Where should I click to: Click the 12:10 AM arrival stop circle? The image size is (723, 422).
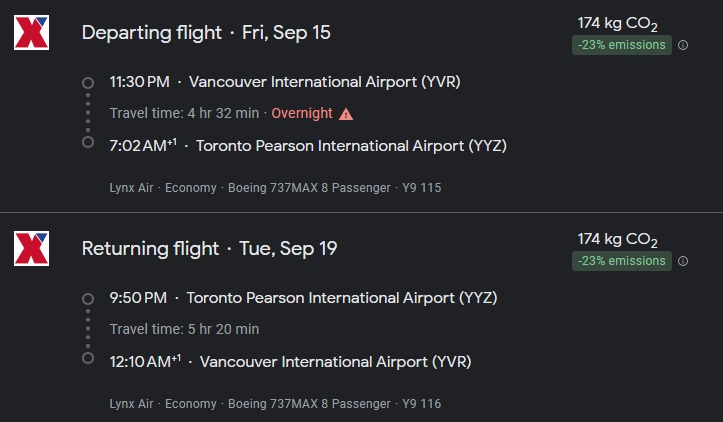[88, 358]
